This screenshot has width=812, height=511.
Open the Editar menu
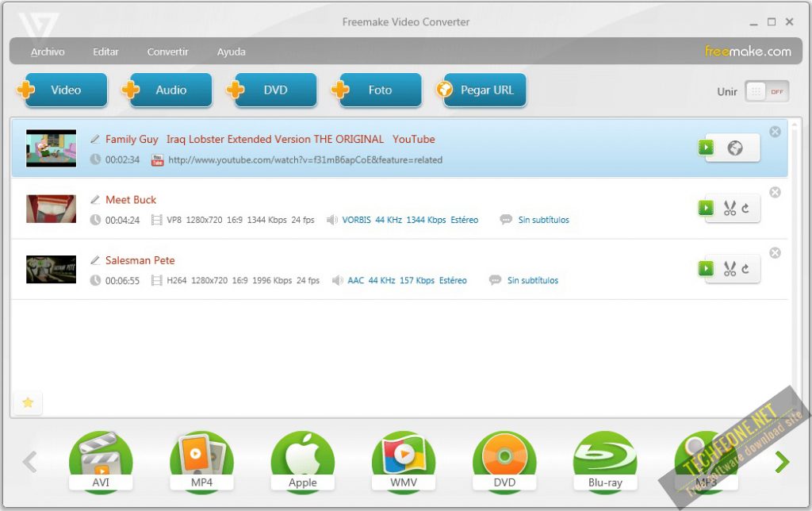click(105, 52)
